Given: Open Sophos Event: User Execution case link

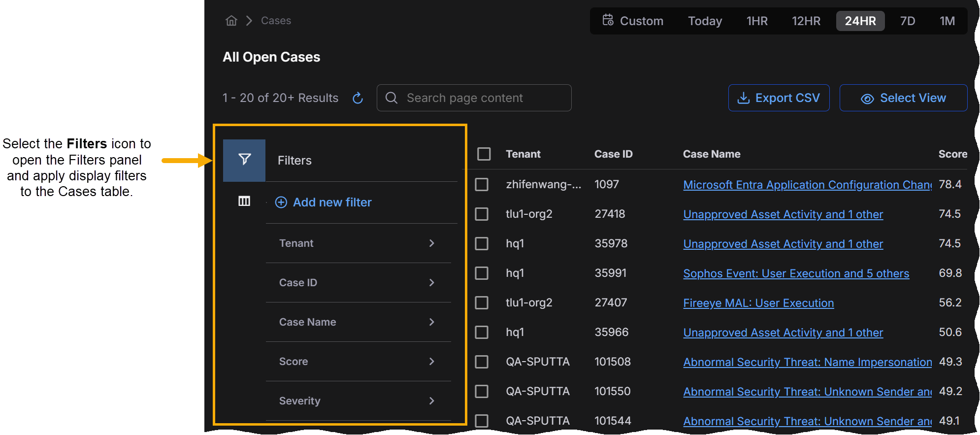Looking at the screenshot, I should pos(796,273).
